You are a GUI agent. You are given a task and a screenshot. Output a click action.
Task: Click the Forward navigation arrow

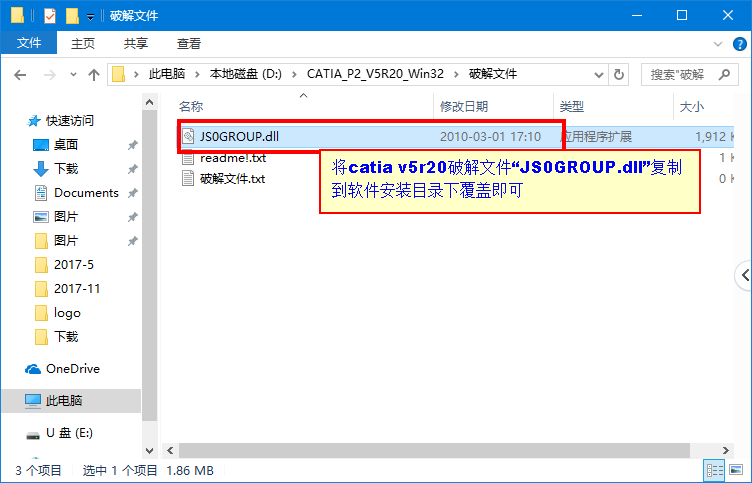[49, 75]
